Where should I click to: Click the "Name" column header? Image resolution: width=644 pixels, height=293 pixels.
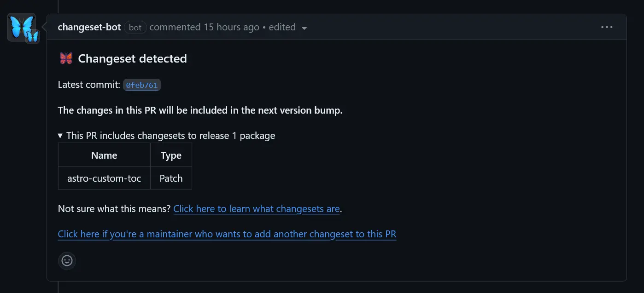104,155
